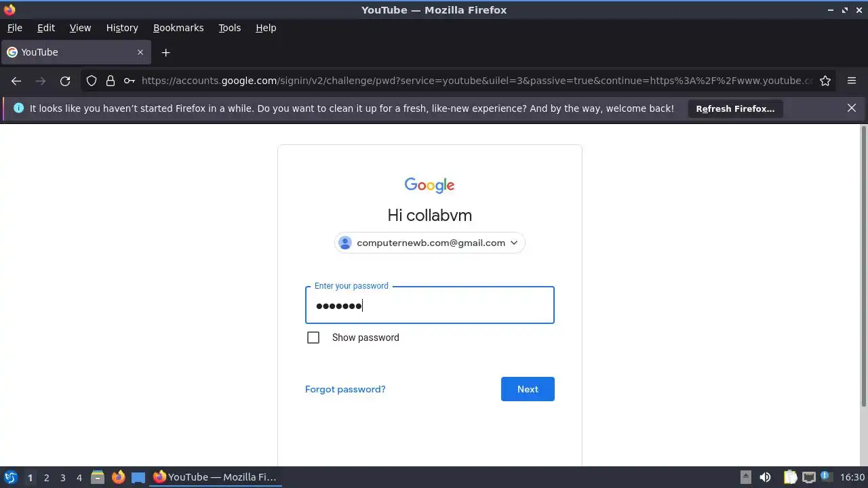
Task: Click the show desktop icon in panel
Action: pyautogui.click(x=138, y=477)
